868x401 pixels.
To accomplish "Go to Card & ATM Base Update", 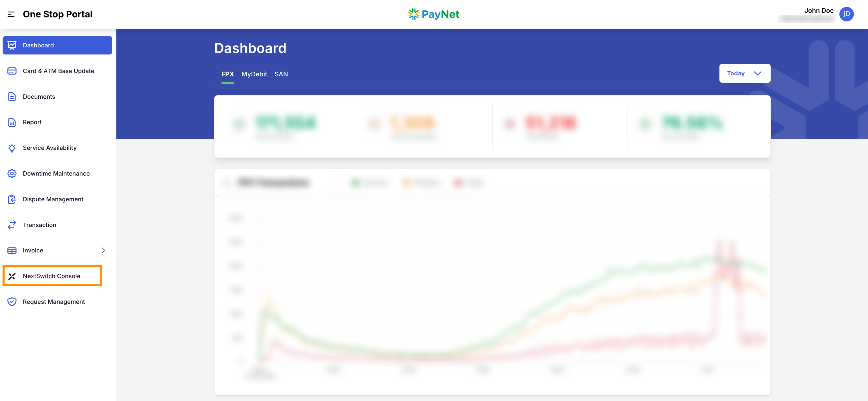I will (57, 71).
